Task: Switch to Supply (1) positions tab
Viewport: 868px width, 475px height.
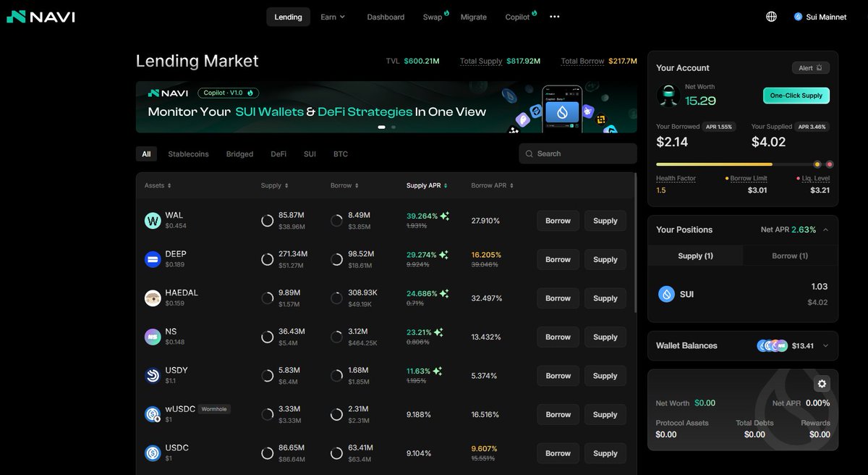Action: tap(695, 256)
